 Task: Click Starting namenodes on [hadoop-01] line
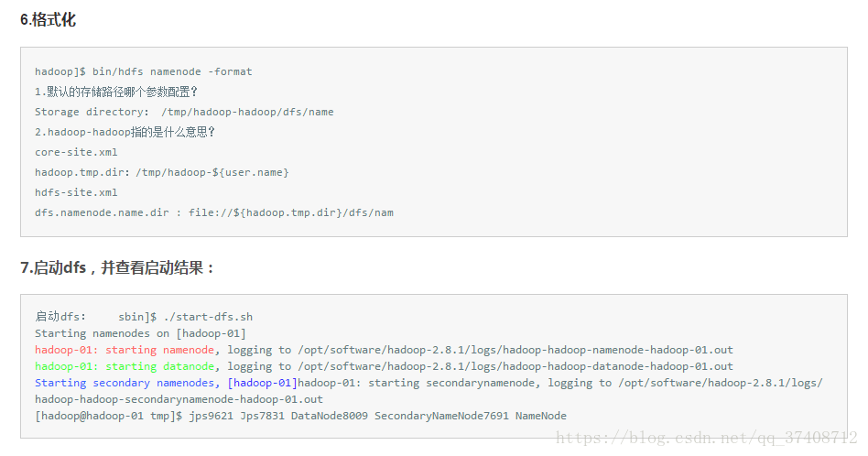141,333
